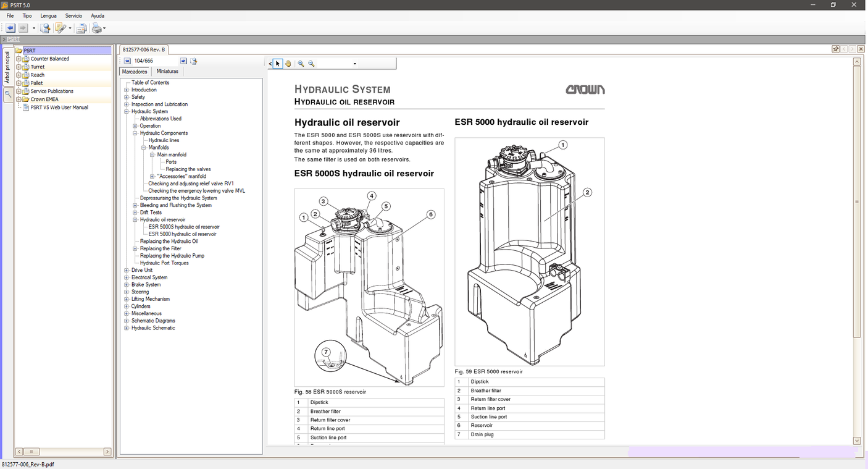868x469 pixels.
Task: Switch to the Miniaturas tab
Action: tap(167, 71)
